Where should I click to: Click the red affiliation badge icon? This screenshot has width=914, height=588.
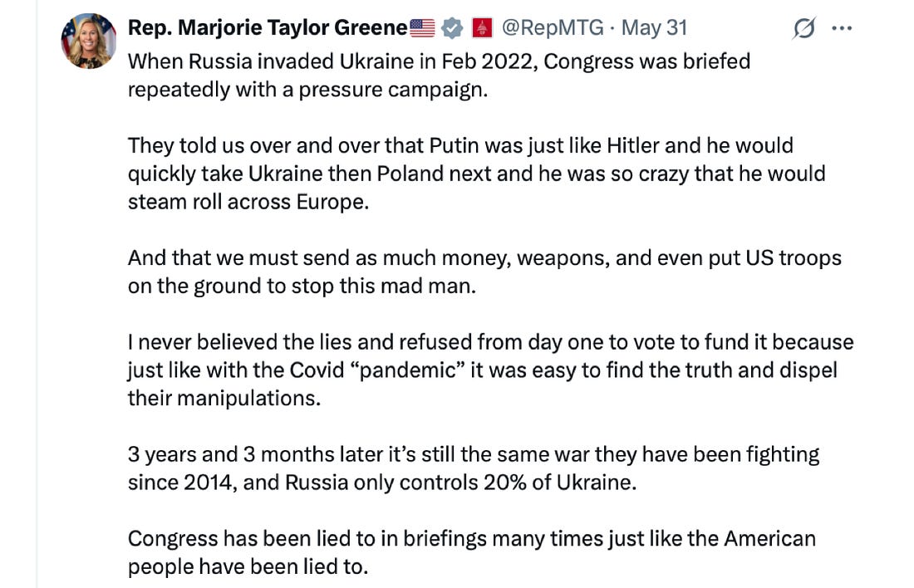point(481,28)
